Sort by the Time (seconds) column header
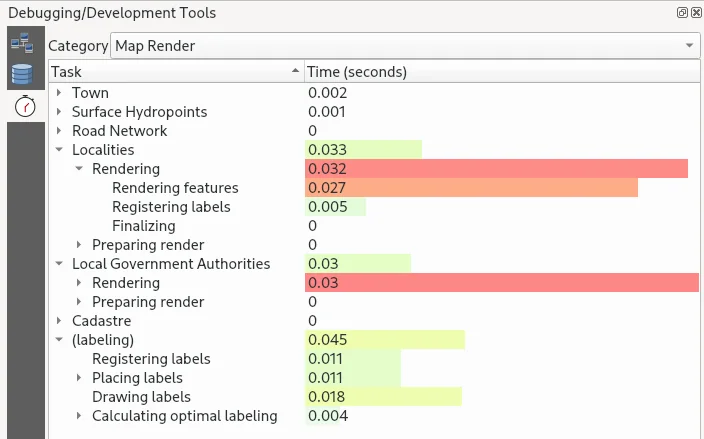 click(357, 72)
